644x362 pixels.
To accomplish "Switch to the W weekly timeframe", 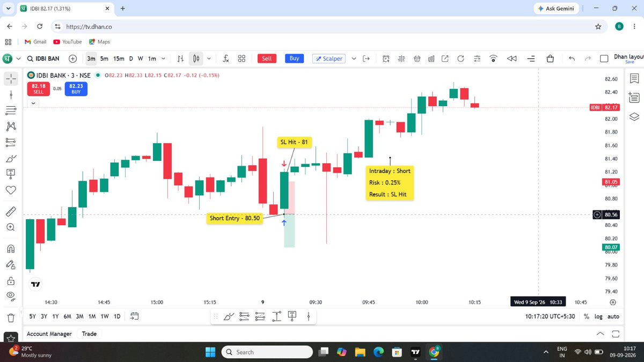I will click(x=140, y=58).
